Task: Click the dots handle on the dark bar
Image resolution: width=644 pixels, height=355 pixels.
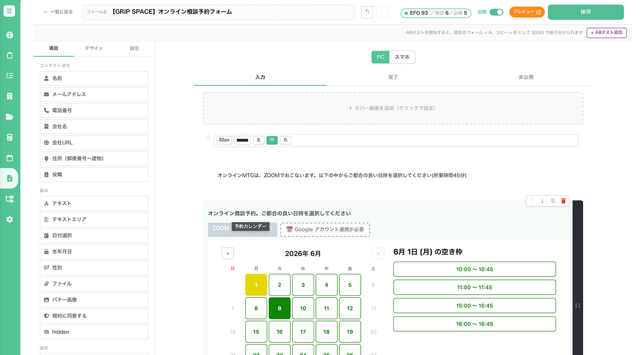Action: [578, 306]
